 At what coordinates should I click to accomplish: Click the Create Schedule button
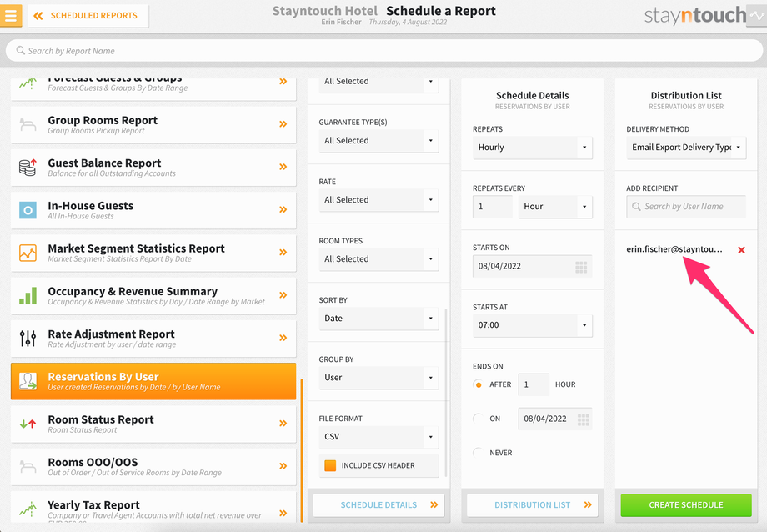[x=686, y=505]
